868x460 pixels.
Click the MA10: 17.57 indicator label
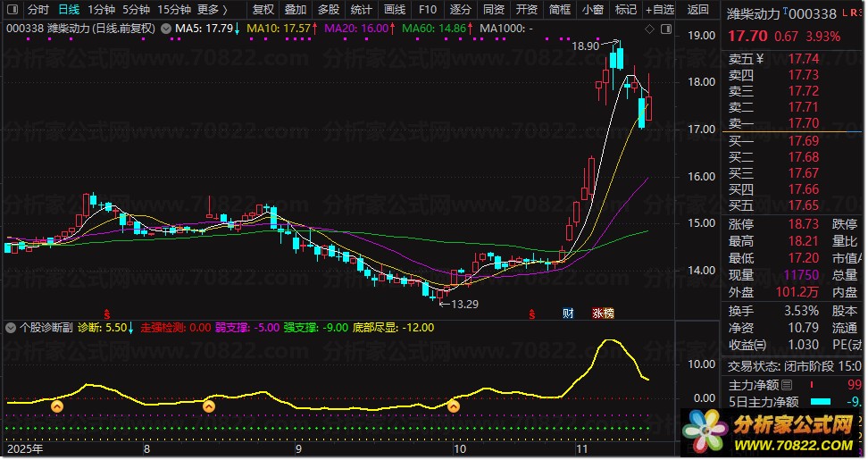(x=282, y=29)
